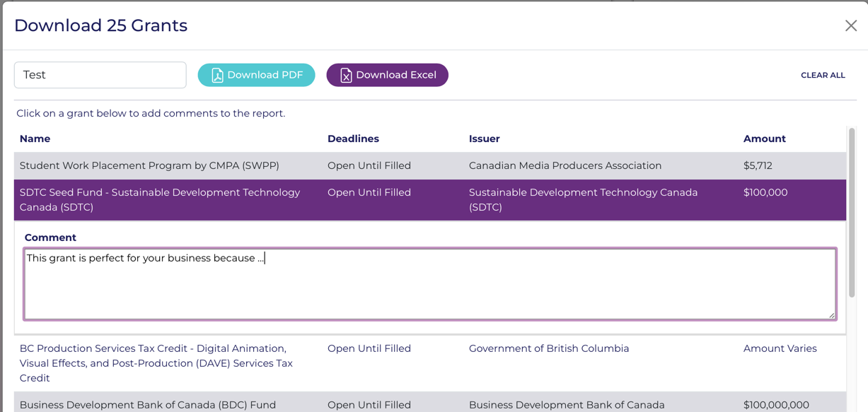
Task: Click the Download Excel button label
Action: coord(396,75)
